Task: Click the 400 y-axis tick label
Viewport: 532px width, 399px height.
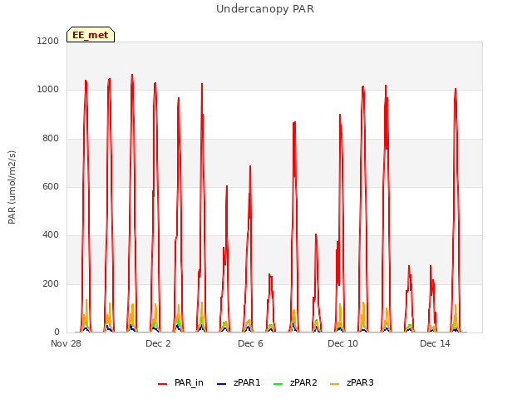Action: pos(51,234)
